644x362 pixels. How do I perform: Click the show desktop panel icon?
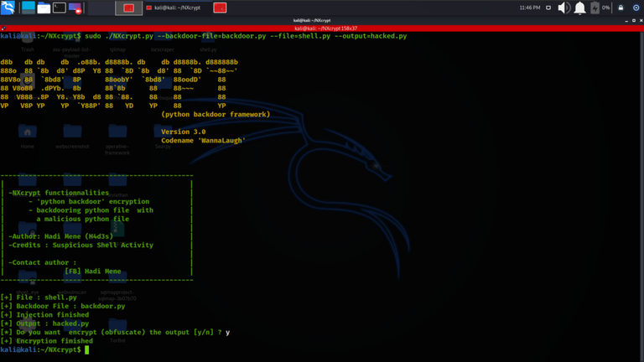click(x=29, y=8)
